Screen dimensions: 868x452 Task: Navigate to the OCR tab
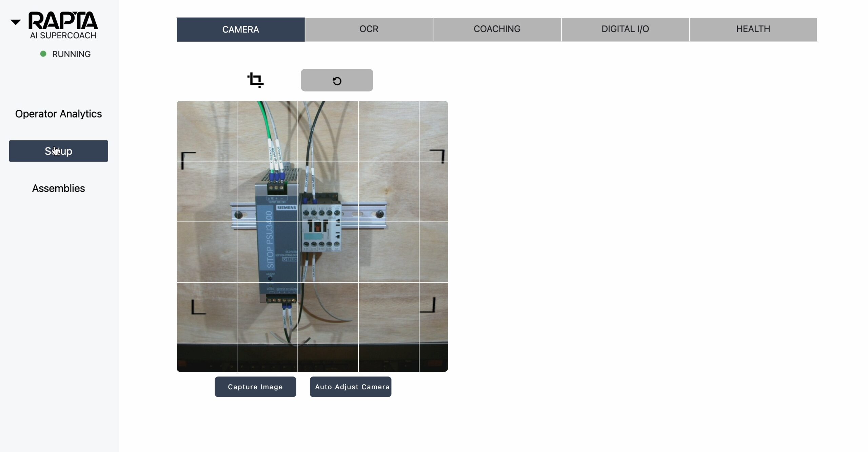click(x=369, y=29)
